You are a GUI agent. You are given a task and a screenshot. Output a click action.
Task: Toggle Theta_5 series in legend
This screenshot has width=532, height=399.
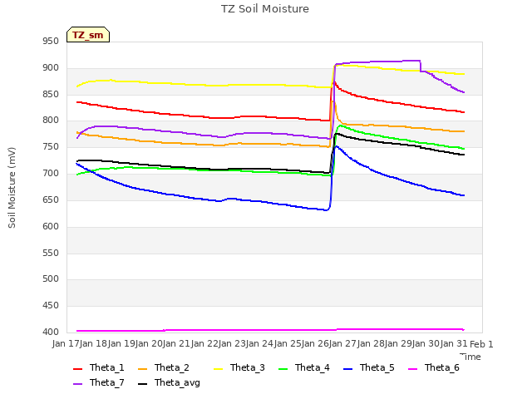click(x=369, y=367)
